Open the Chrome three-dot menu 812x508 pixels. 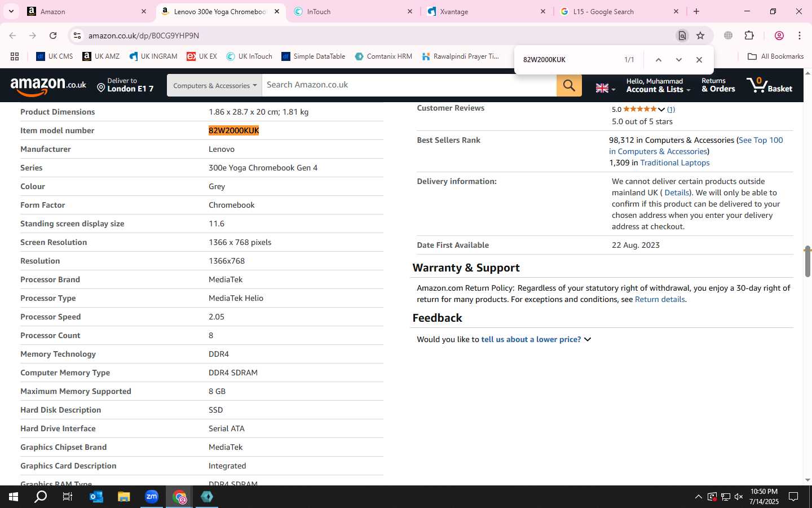click(x=800, y=36)
